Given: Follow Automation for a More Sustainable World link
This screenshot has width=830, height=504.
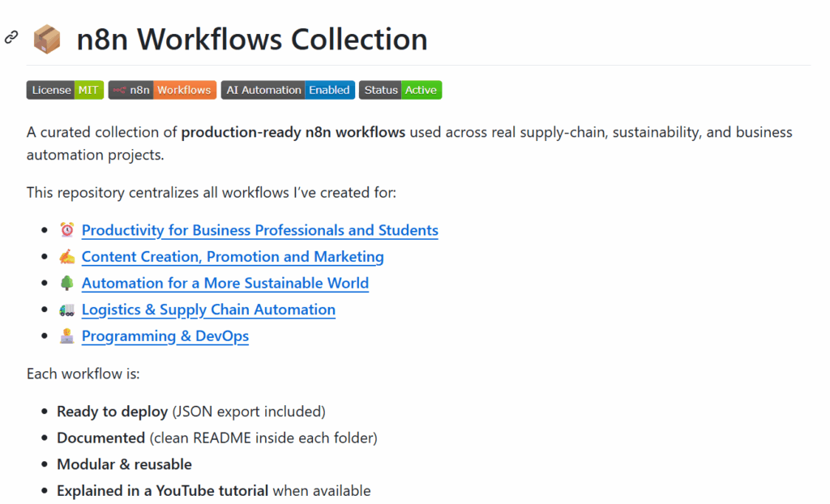Looking at the screenshot, I should click(225, 283).
